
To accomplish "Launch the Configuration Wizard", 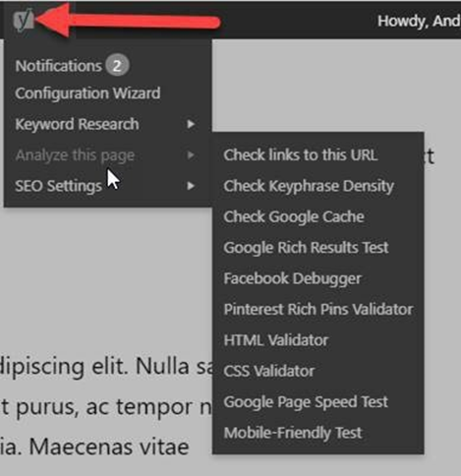I will pyautogui.click(x=87, y=93).
